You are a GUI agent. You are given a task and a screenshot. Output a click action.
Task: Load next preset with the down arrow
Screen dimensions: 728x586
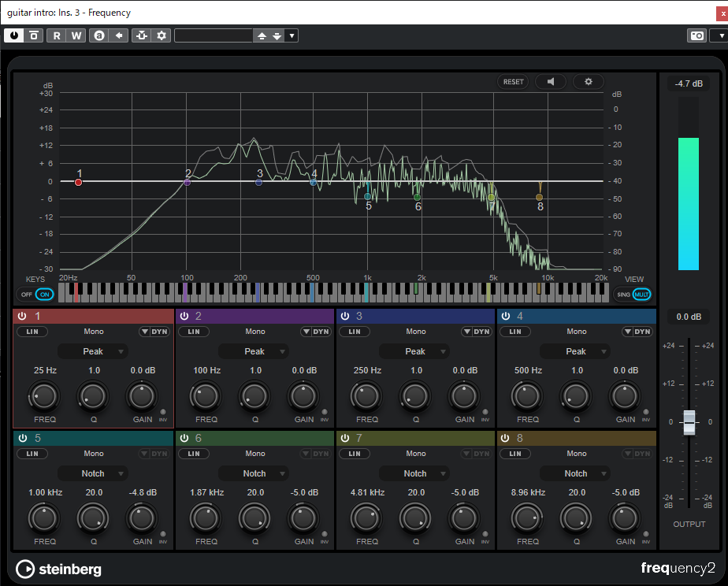click(277, 35)
